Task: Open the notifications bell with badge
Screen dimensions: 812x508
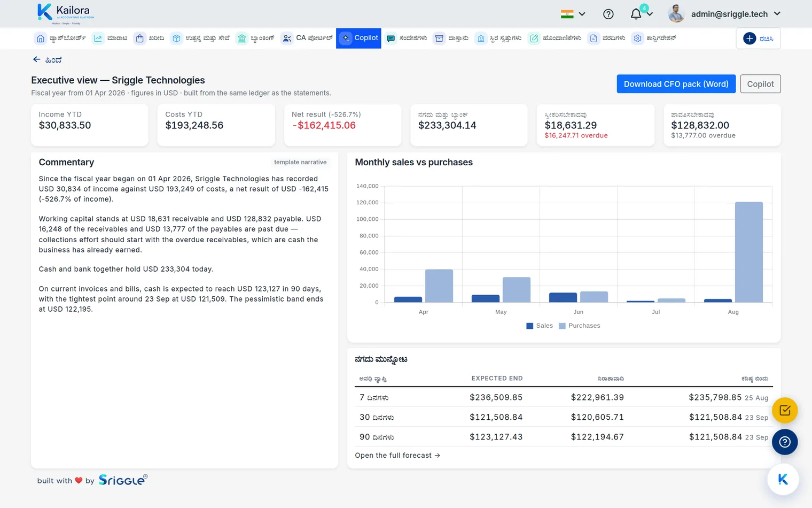Action: pos(636,14)
